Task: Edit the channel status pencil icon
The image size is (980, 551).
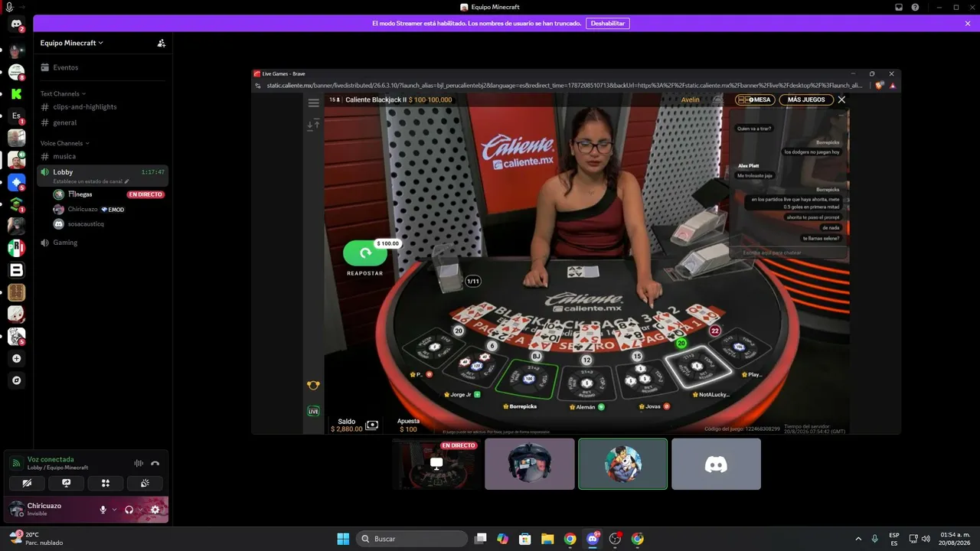Action: pyautogui.click(x=127, y=181)
